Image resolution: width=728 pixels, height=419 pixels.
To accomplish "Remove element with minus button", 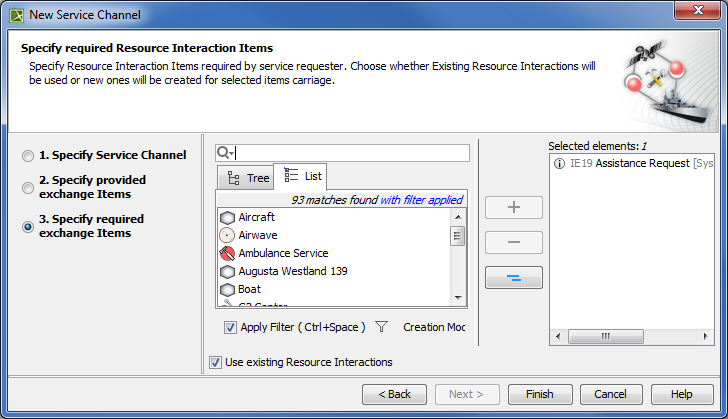I will 514,242.
